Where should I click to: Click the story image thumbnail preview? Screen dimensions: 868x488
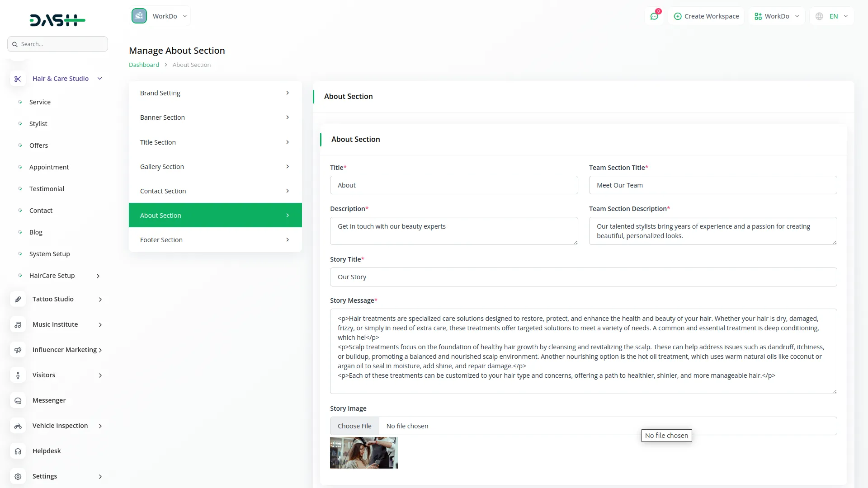click(x=363, y=452)
